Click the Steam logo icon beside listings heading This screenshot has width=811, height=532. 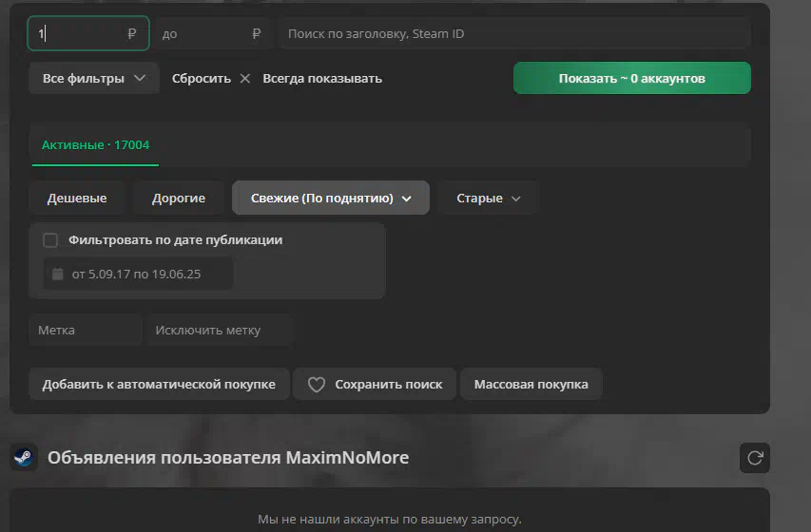coord(24,457)
